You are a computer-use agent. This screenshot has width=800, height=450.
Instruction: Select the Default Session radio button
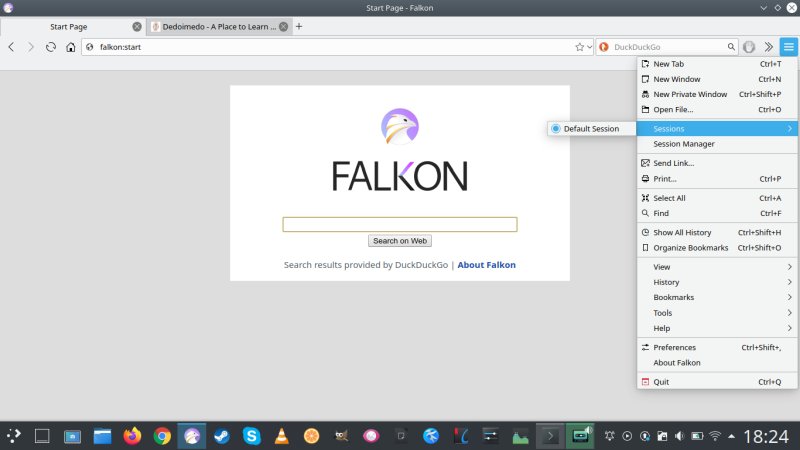tap(556, 129)
